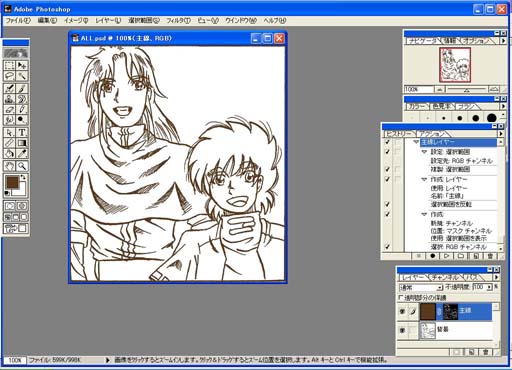Toggle checkmark for 主線レイヤー action
Viewport: 512px width, 370px height.
click(387, 142)
